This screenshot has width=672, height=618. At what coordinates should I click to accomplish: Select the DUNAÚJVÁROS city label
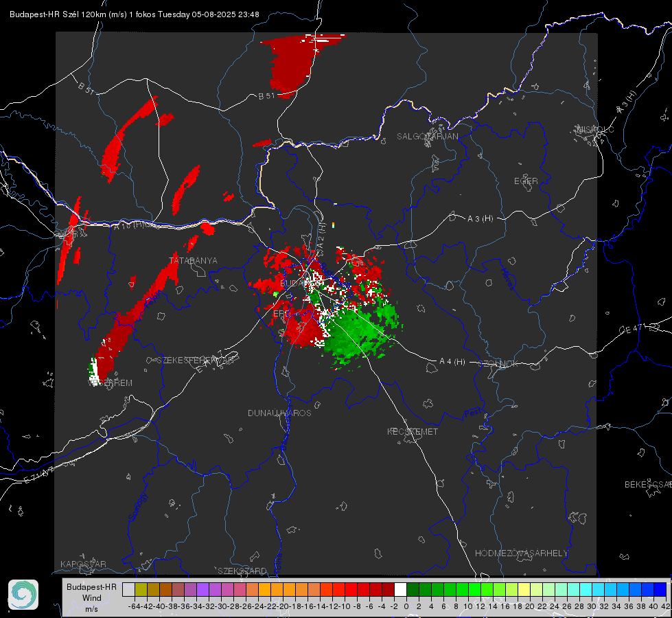[279, 413]
